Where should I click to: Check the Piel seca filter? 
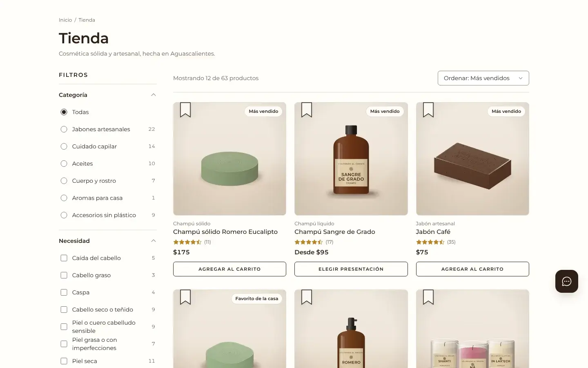point(64,361)
